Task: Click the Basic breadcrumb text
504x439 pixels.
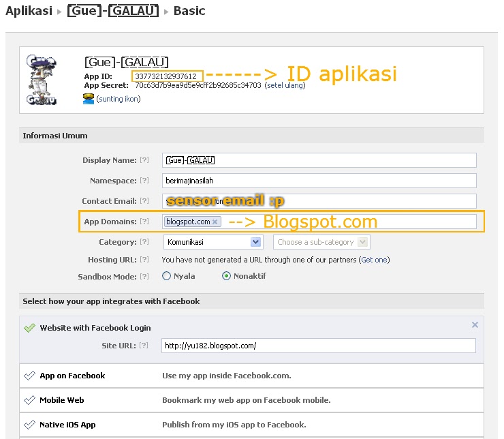Action: point(189,11)
